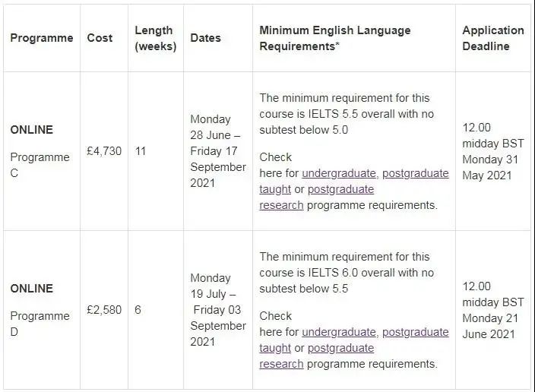
Task: Click the ONLINE Programme D cell
Action: click(42, 310)
